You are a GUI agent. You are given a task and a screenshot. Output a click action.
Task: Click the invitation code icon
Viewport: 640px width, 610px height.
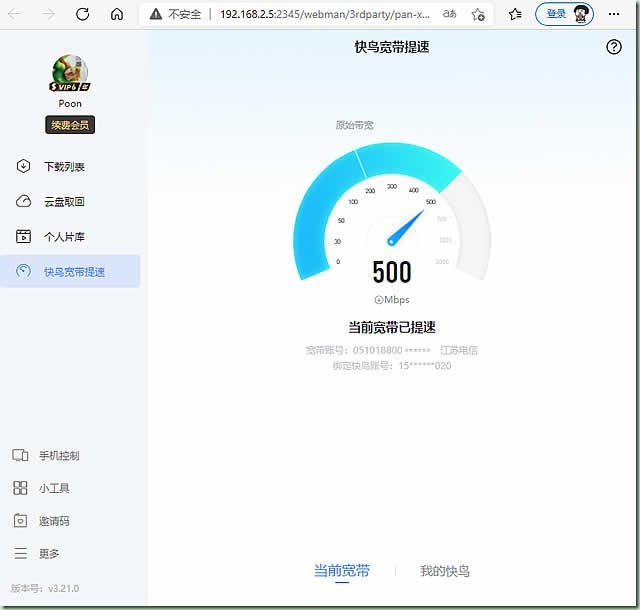20,521
